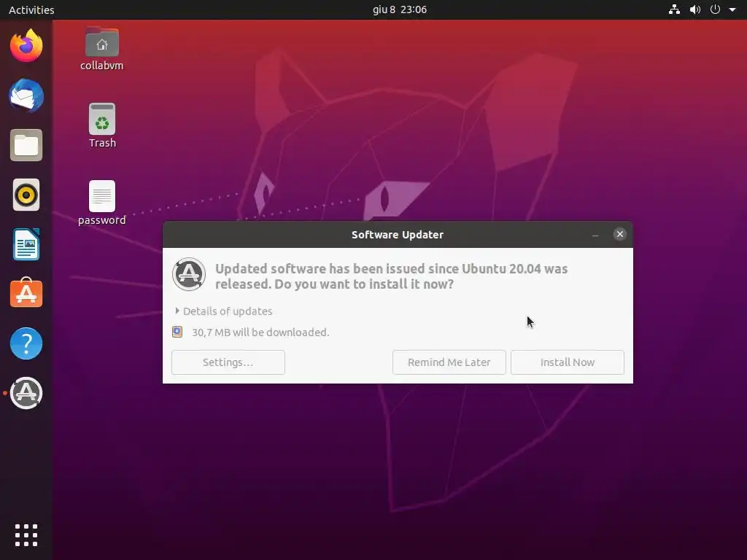Click the volume speaker icon
This screenshot has width=747, height=560.
click(x=695, y=9)
